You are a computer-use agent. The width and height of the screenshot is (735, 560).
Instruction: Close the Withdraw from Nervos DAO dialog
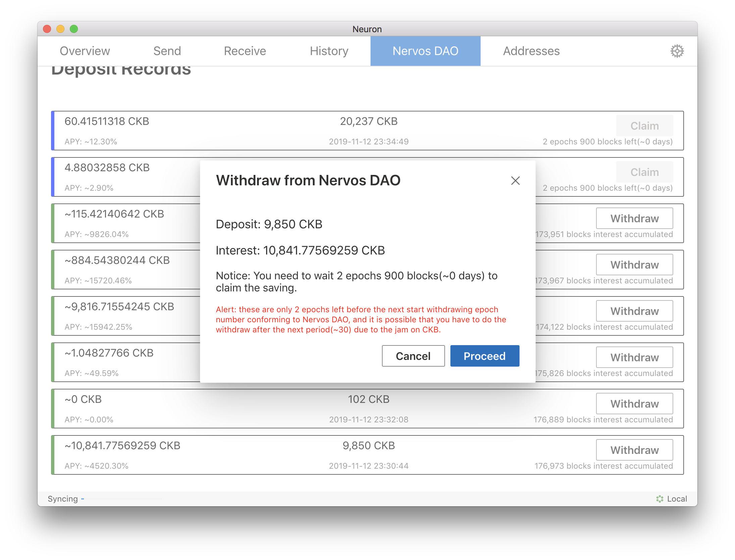tap(516, 181)
